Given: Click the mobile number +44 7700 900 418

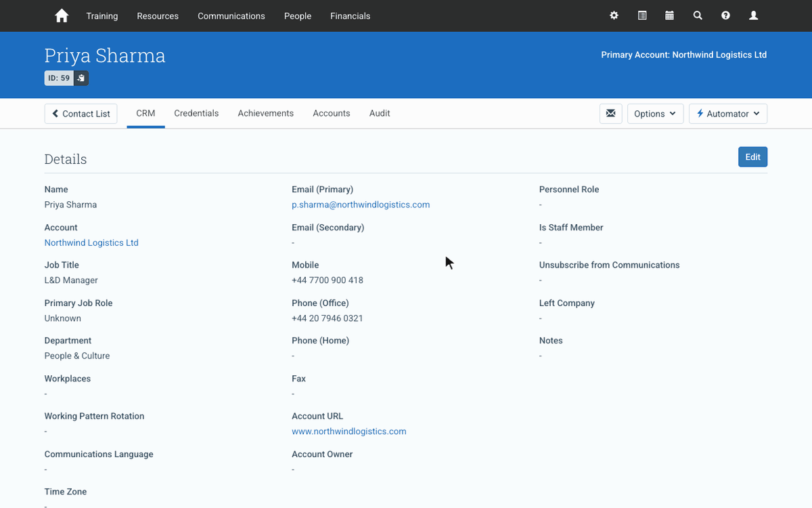Looking at the screenshot, I should pos(328,280).
